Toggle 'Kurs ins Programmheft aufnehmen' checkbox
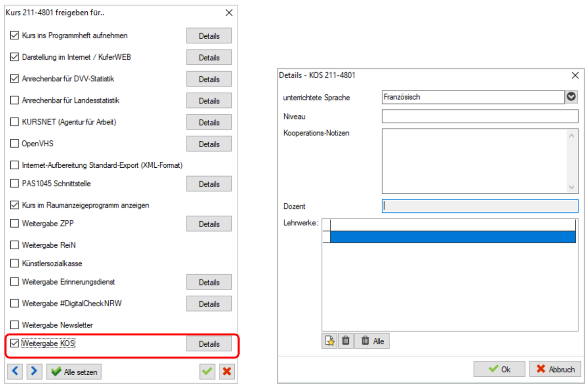588x387 pixels. (x=14, y=36)
